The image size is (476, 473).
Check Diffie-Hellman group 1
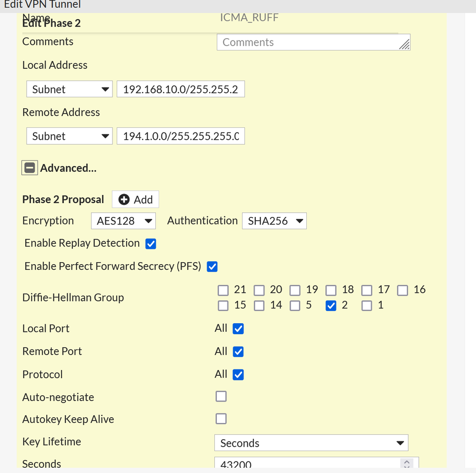(367, 306)
